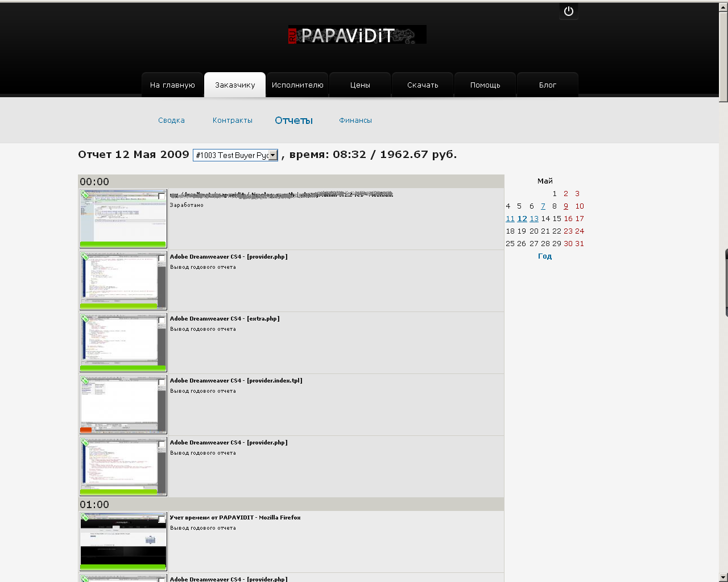Screen dimensions: 728x582
Task: Tick checkbox on provider.php thumbnail below provider.index.tpl
Action: pos(162,444)
